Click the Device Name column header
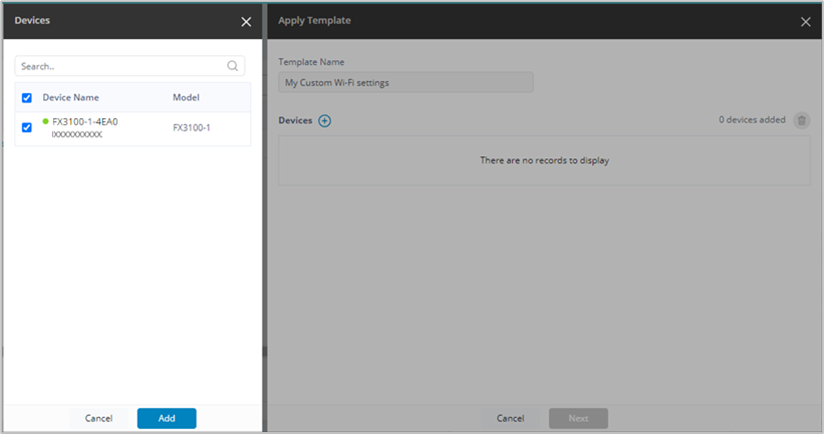Viewport: 824px width, 434px height. [x=70, y=97]
